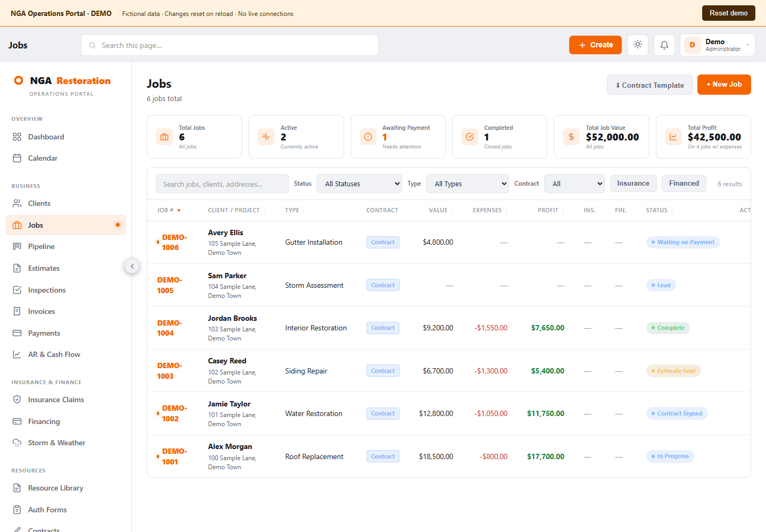Click the Contract badge for Alex Morgan
The image size is (766, 532).
pyautogui.click(x=383, y=456)
